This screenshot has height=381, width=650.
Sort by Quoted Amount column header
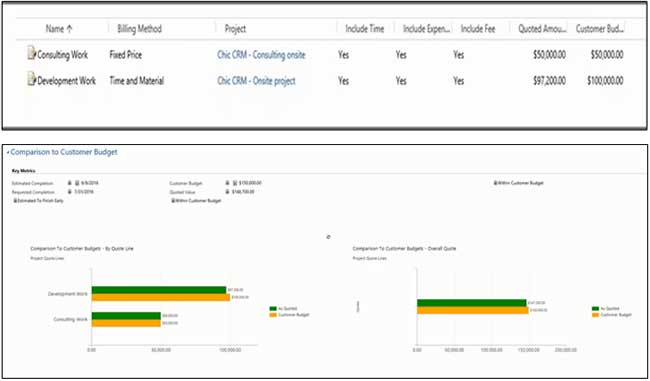tap(543, 29)
